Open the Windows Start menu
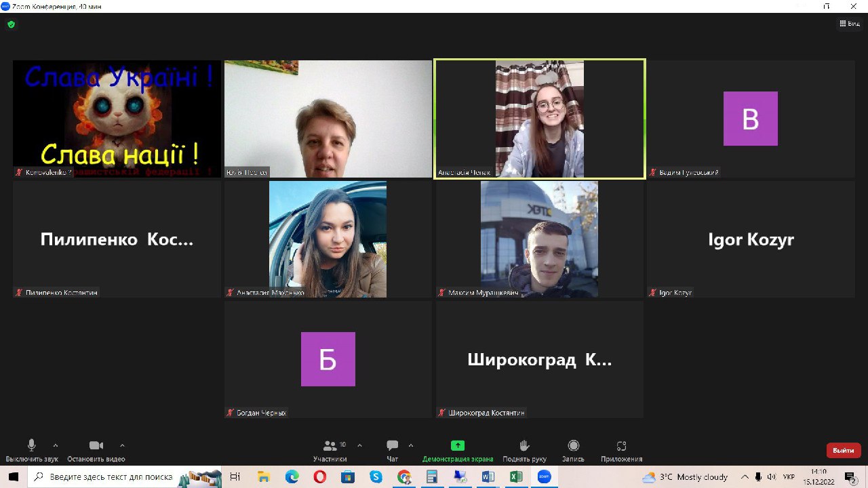Image resolution: width=868 pixels, height=488 pixels. [x=14, y=477]
